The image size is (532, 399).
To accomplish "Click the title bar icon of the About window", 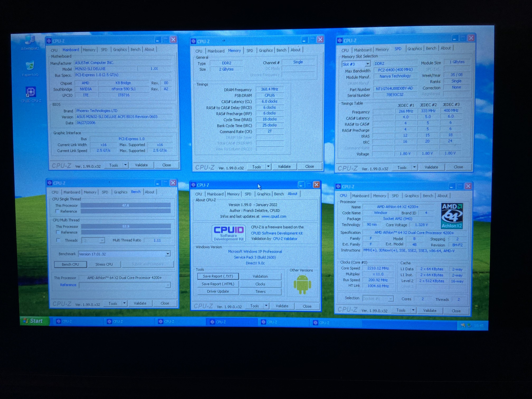I will (193, 185).
